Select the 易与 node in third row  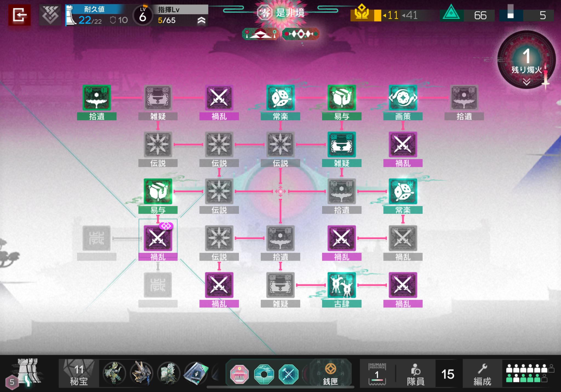(x=158, y=191)
